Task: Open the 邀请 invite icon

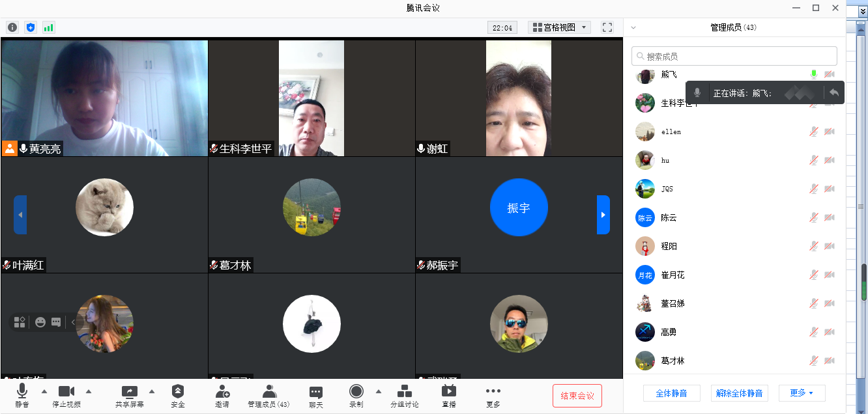Action: (222, 391)
